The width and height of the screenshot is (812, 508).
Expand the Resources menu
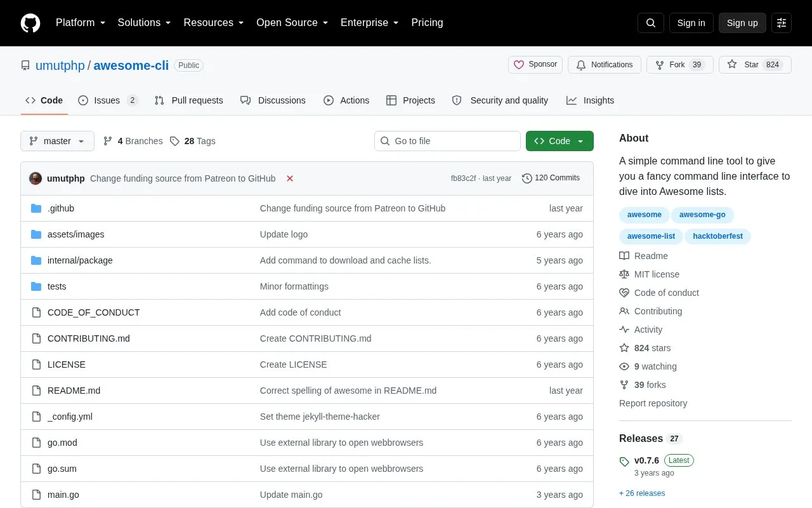tap(214, 23)
